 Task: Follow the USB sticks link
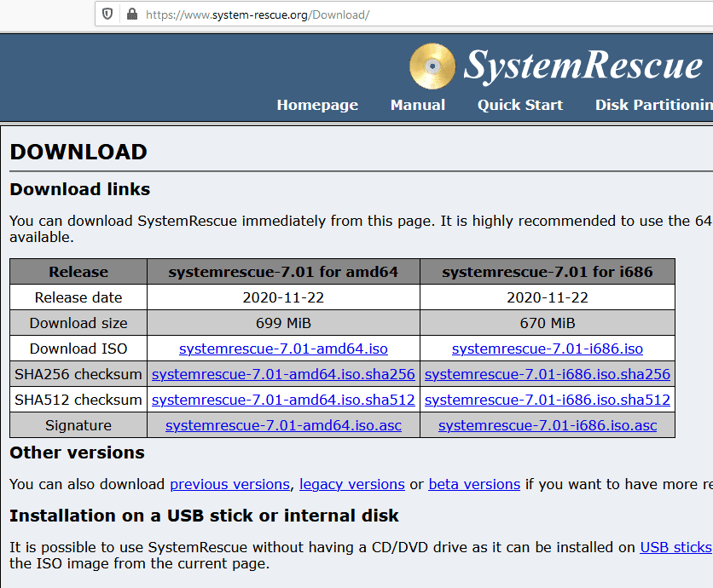pos(675,547)
